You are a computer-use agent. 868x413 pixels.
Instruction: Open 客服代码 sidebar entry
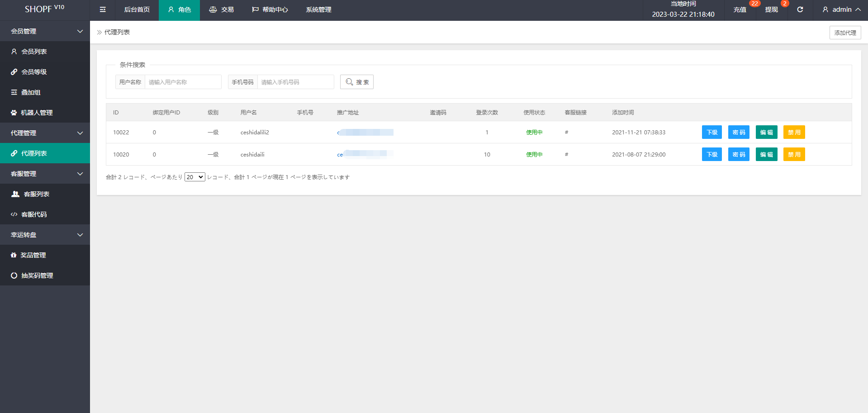point(34,214)
